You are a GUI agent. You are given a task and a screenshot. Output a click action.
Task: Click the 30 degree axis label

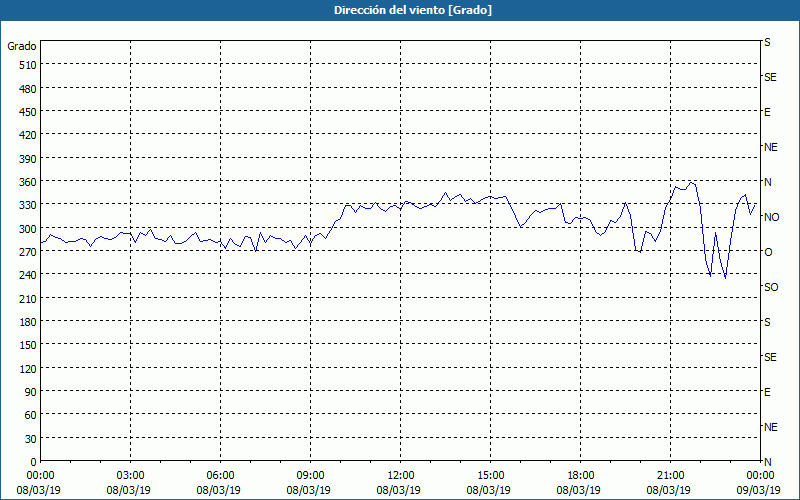click(x=31, y=439)
